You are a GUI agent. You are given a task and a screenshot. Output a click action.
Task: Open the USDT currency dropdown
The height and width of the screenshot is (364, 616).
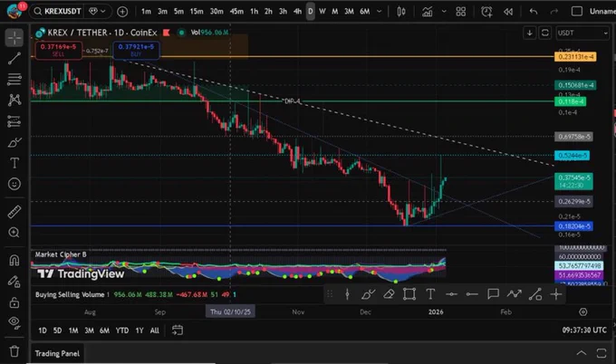pyautogui.click(x=582, y=33)
